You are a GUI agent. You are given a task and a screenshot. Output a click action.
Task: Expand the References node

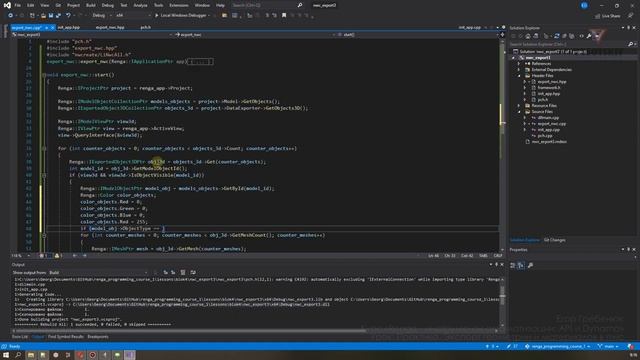pos(519,64)
